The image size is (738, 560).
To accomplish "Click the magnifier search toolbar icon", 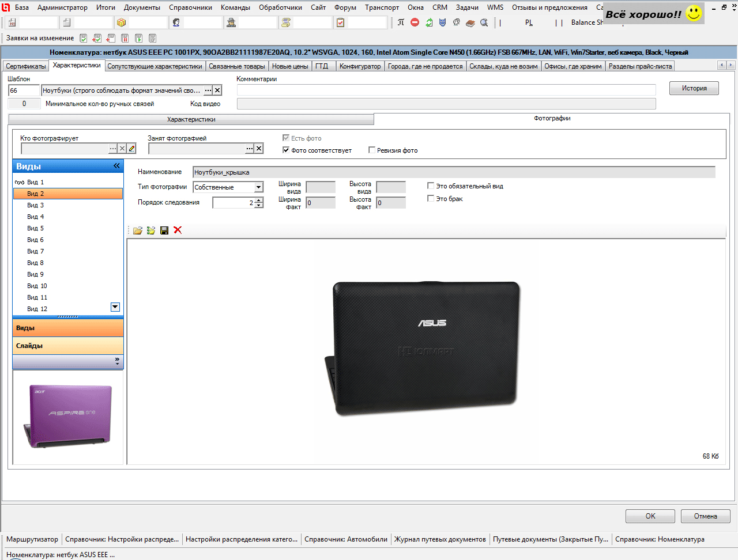I will point(484,22).
